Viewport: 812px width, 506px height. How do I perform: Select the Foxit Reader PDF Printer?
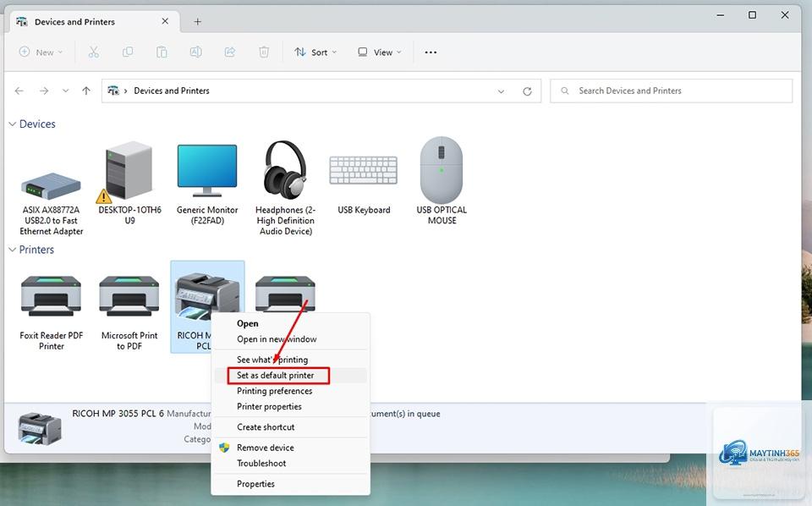click(x=52, y=312)
